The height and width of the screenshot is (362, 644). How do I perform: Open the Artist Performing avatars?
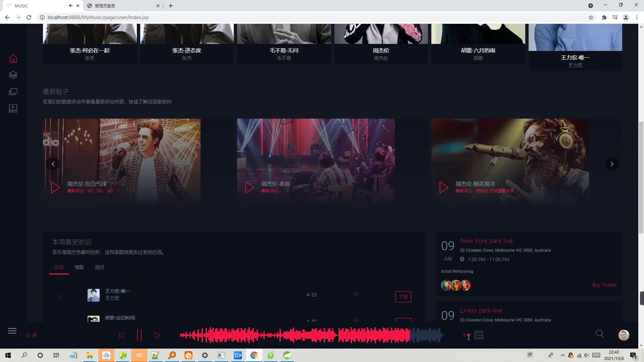pos(456,285)
